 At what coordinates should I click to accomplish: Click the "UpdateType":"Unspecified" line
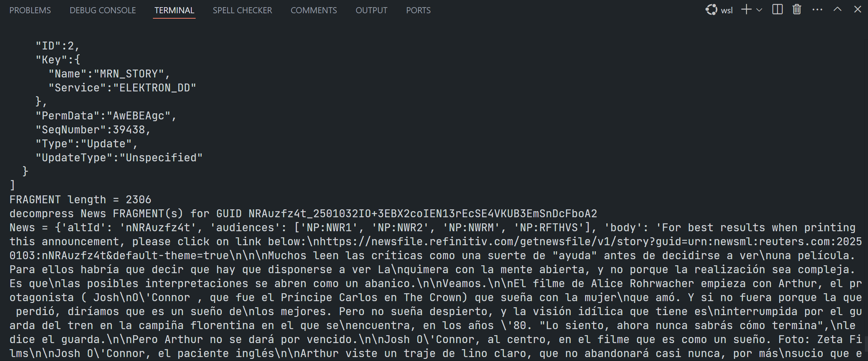point(119,158)
